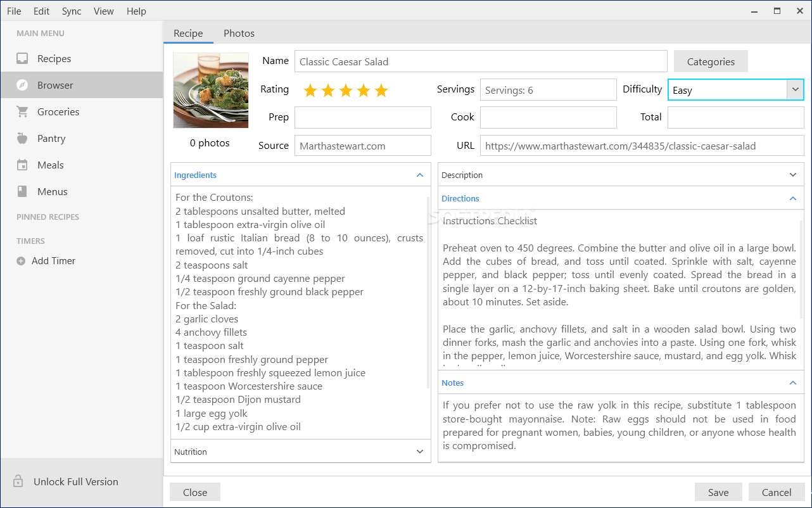Click ingredient line '4 anchovy fillets'
This screenshot has width=812, height=508.
pos(212,333)
